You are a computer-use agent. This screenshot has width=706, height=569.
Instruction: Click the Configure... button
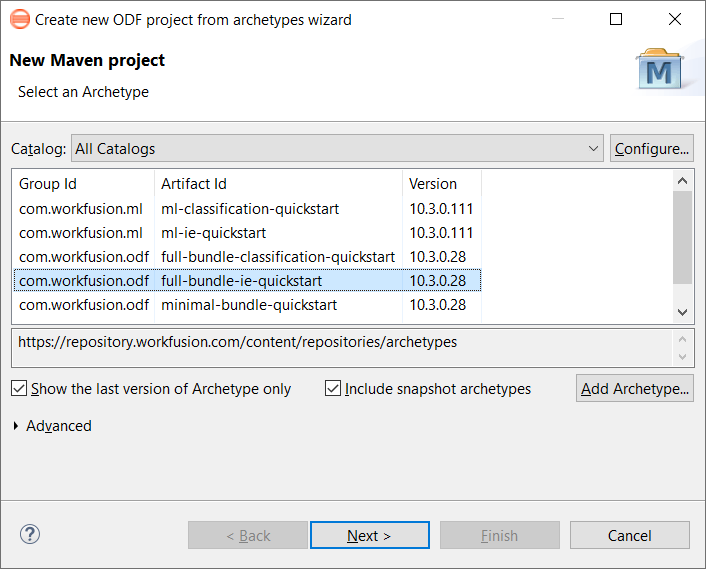point(652,148)
